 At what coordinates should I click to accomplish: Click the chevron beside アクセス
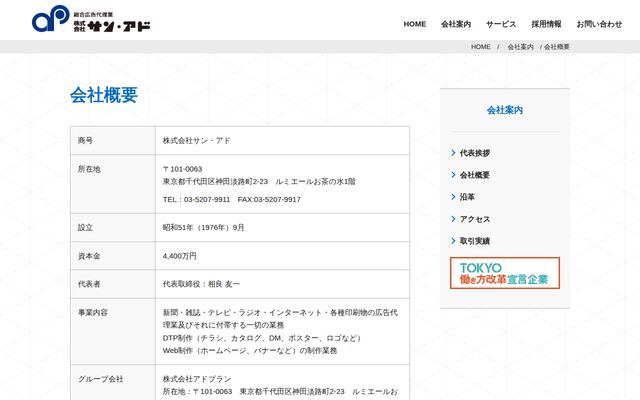coord(453,219)
